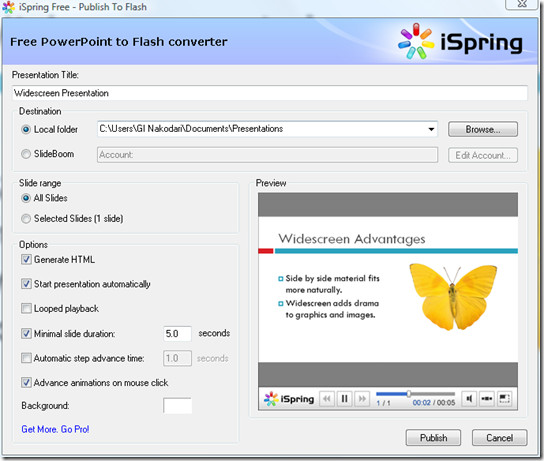Open the Get More. Go Pro! link
This screenshot has height=461, width=544.
[55, 429]
